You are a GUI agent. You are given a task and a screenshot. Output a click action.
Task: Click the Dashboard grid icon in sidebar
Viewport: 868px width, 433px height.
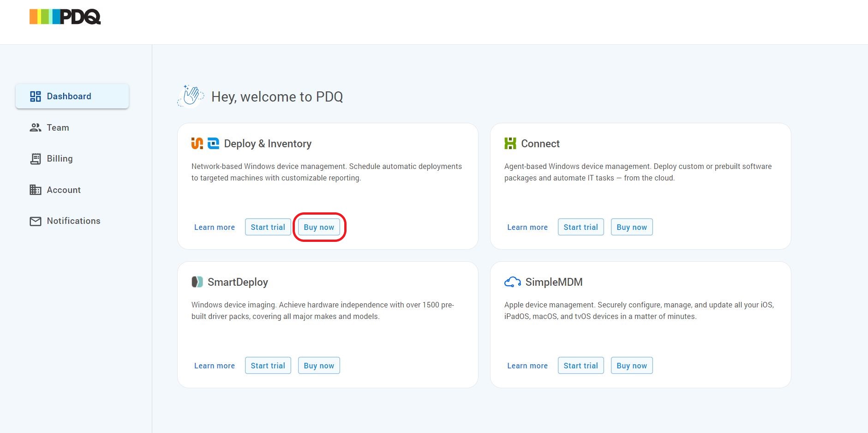(x=35, y=96)
